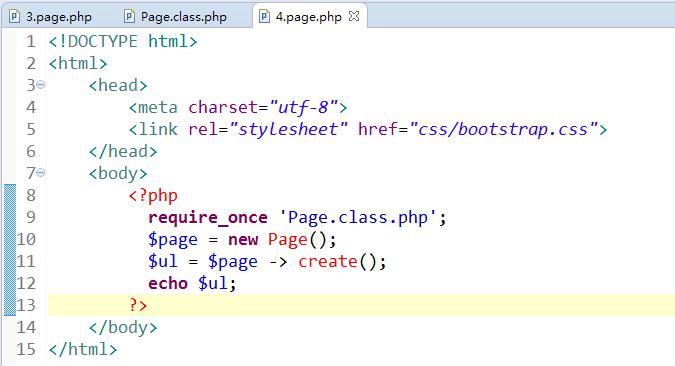The height and width of the screenshot is (366, 675).
Task: Click the new keyword
Action: (243, 239)
